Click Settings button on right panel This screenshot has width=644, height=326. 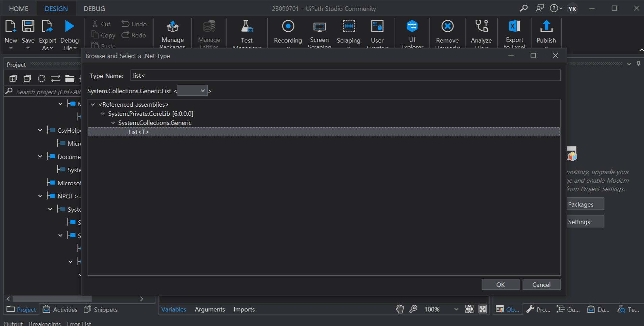[x=585, y=222]
